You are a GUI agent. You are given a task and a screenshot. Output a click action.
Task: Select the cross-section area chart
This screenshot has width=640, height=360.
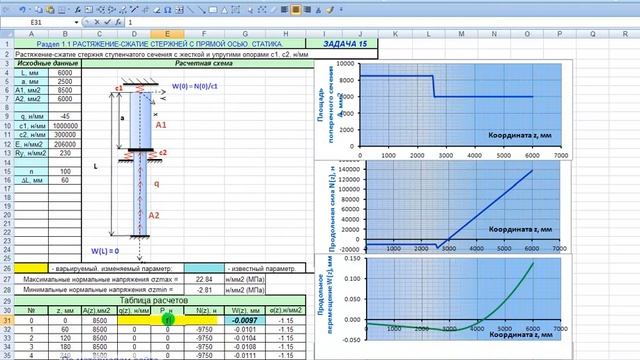(x=443, y=109)
